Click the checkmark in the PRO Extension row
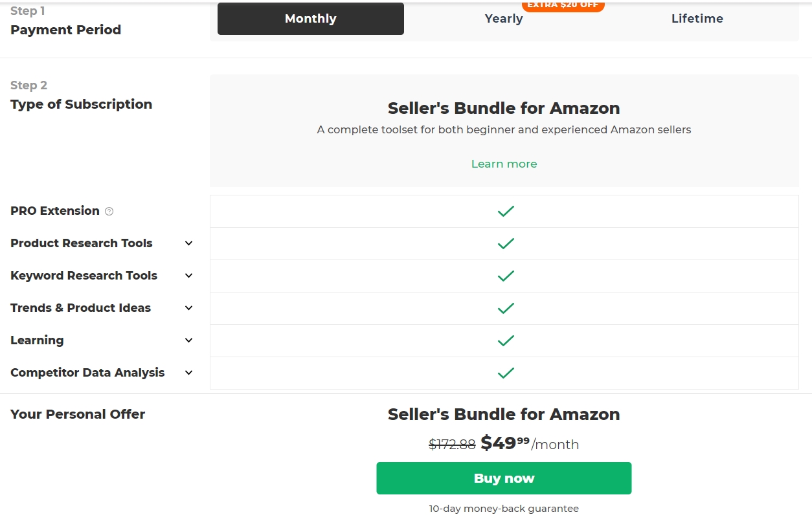The image size is (812, 519). (x=505, y=211)
